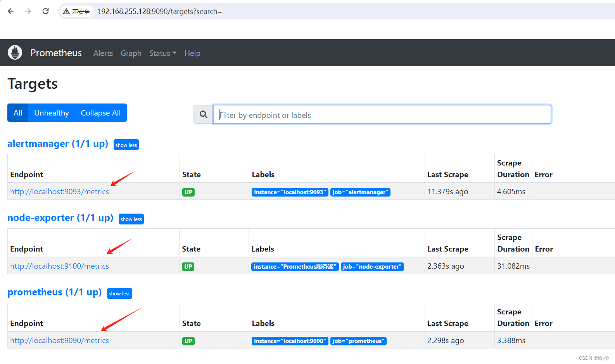The width and height of the screenshot is (615, 364).
Task: Click the search magnifier icon
Action: [x=203, y=114]
